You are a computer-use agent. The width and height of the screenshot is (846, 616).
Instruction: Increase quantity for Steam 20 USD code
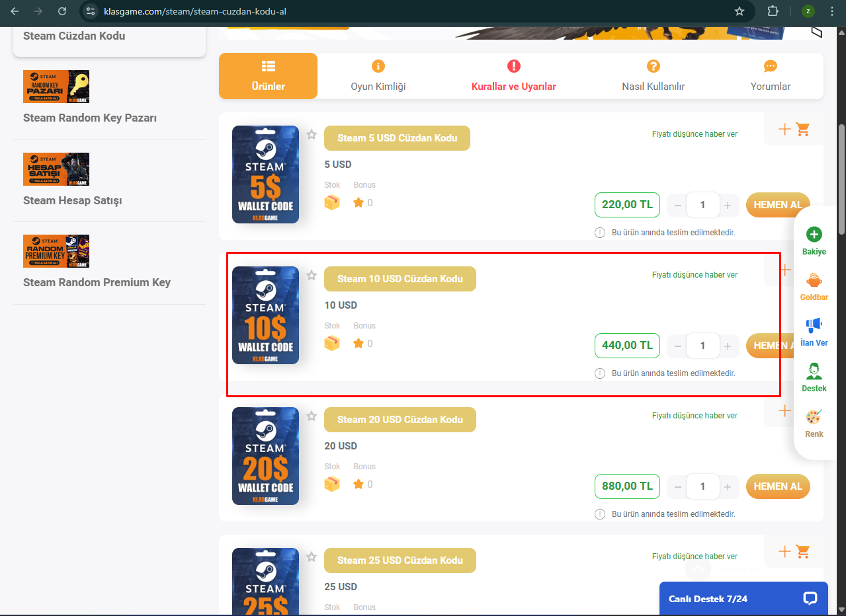point(728,486)
